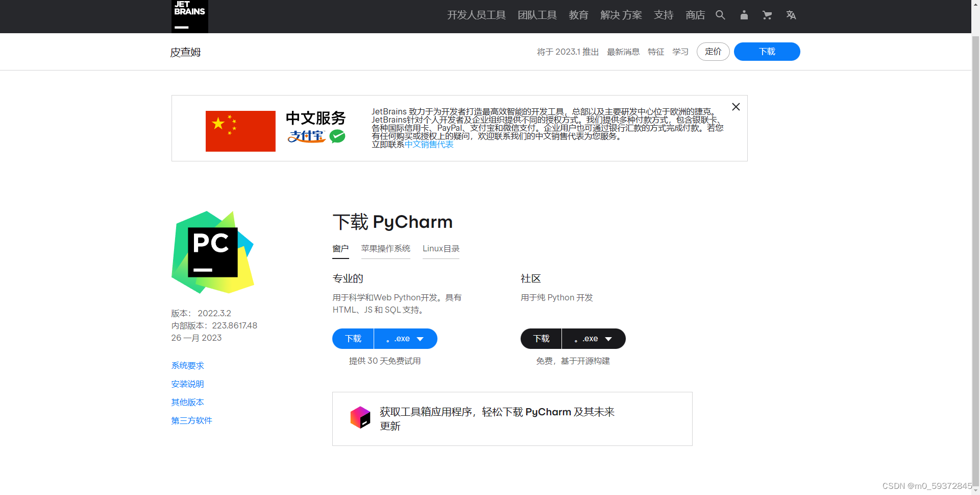
Task: Click the 版本: 2022.3.2 text
Action: pyautogui.click(x=201, y=314)
